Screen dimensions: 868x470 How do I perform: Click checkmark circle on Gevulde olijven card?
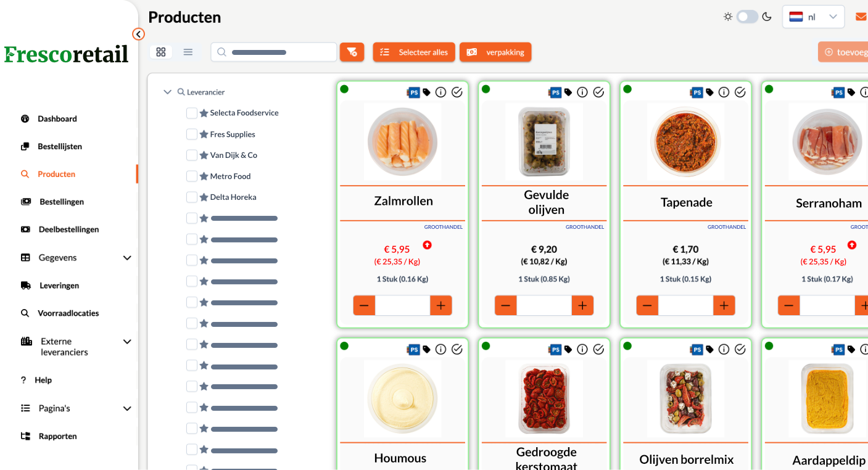(x=598, y=93)
